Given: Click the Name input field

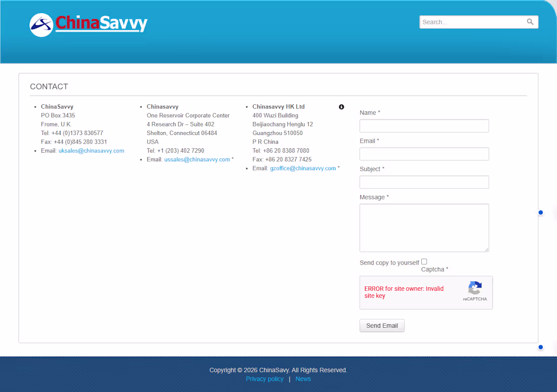Looking at the screenshot, I should click(x=424, y=126).
